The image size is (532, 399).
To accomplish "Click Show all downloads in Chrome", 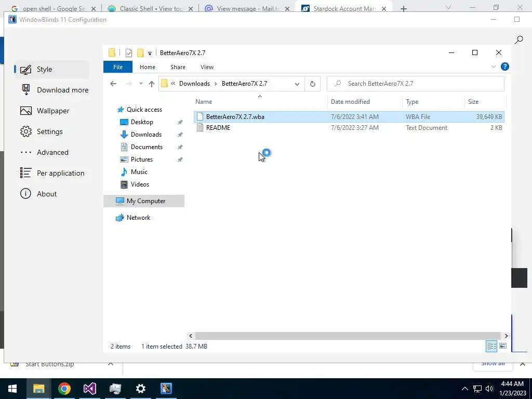I will pyautogui.click(x=493, y=364).
